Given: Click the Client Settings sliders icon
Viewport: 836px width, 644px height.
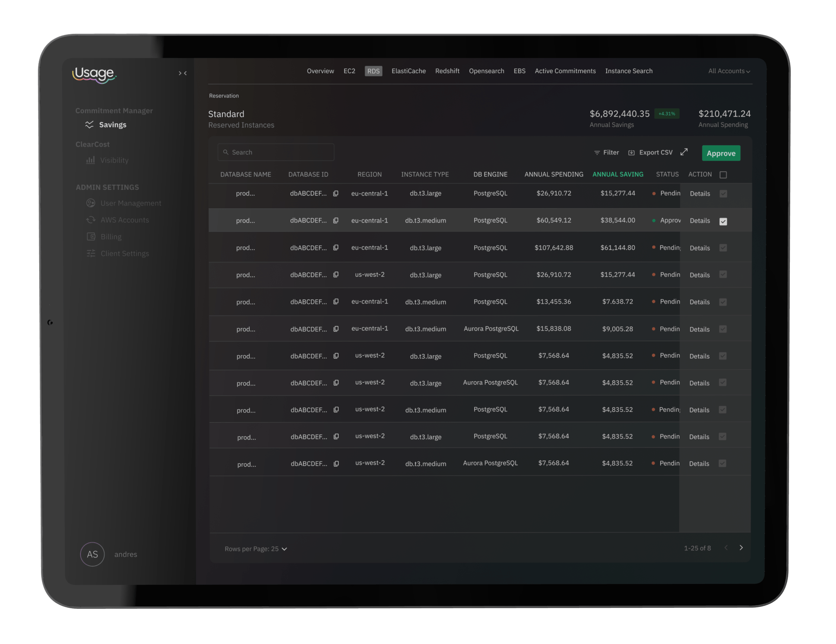Looking at the screenshot, I should click(91, 253).
